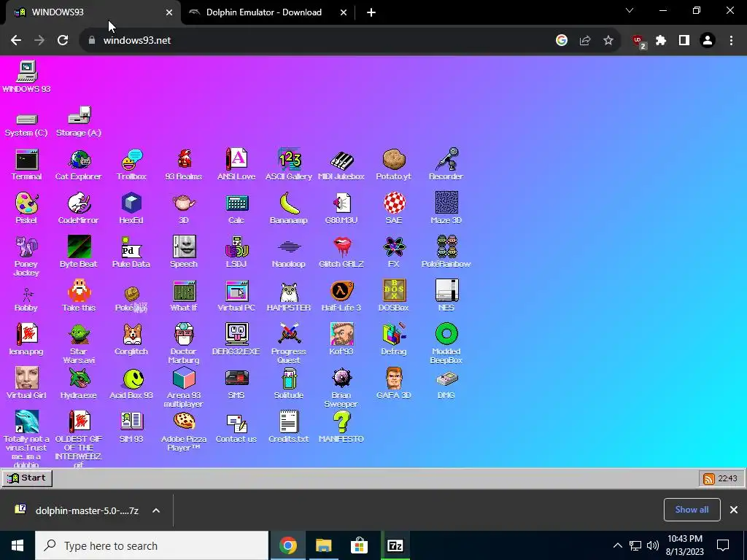
Task: Open the Puke Data icon
Action: 131,252
